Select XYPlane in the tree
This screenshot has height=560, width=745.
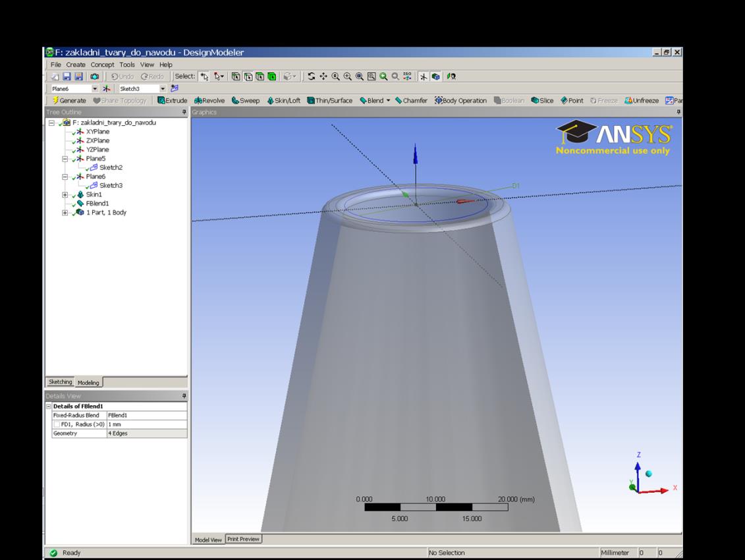click(97, 132)
